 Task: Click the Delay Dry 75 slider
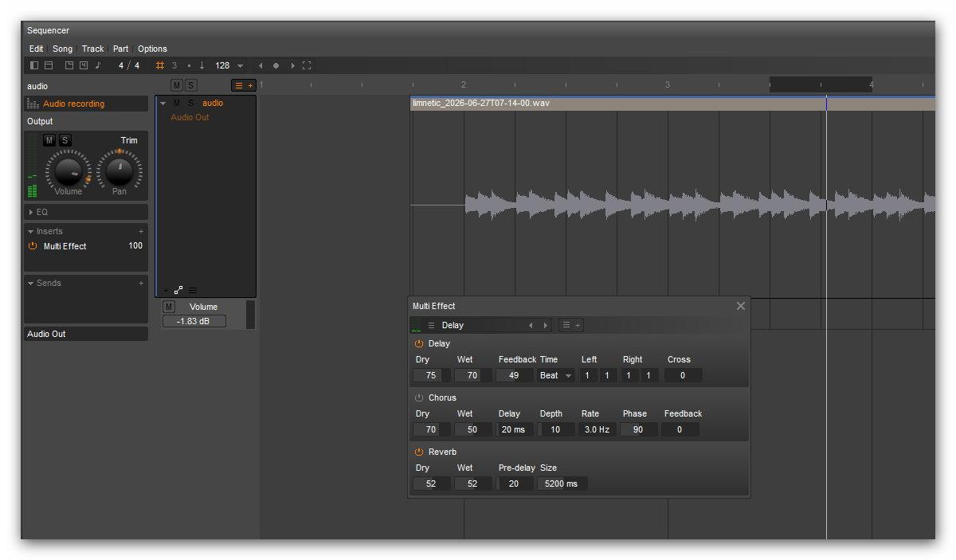pos(432,375)
